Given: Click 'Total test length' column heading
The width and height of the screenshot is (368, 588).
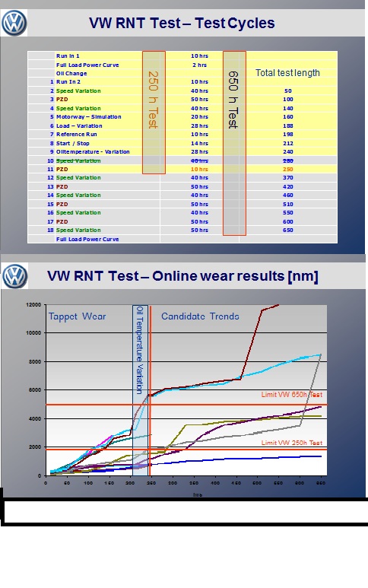Looking at the screenshot, I should click(x=287, y=73).
